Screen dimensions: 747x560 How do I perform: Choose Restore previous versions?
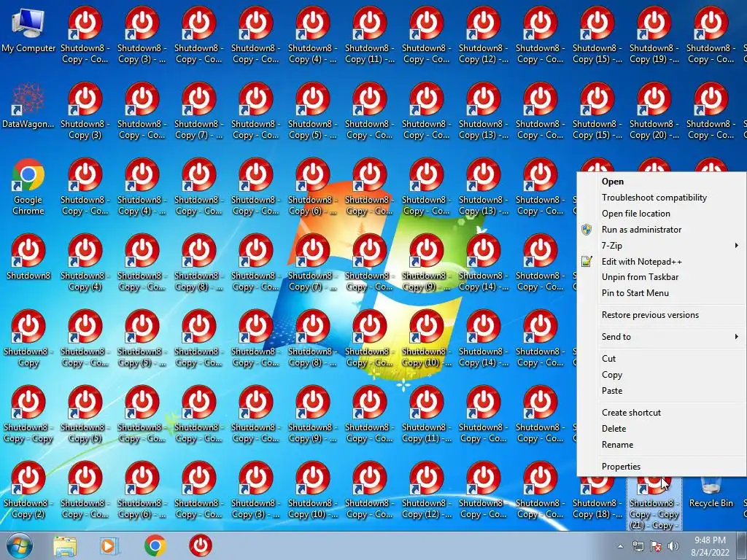tap(661, 315)
